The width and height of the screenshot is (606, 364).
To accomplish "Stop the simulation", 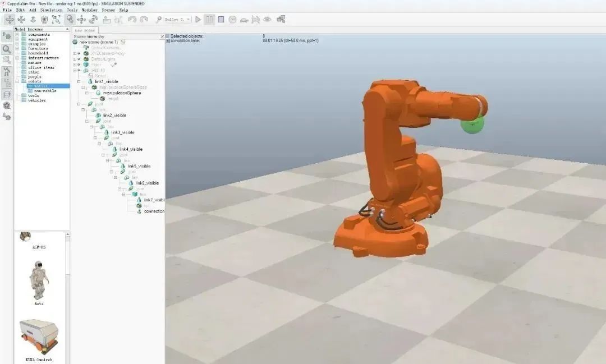I will point(221,19).
